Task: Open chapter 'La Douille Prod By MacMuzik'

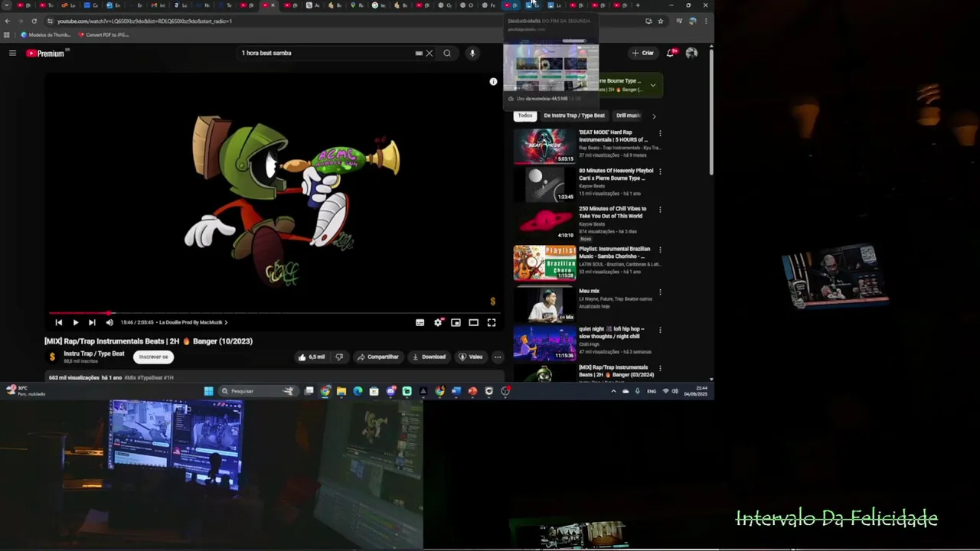Action: click(193, 322)
